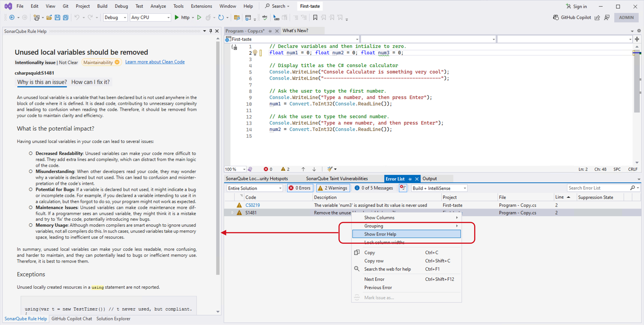Viewport: 644px width, 325px height.
Task: Click inside the Search Error List field
Action: point(600,188)
